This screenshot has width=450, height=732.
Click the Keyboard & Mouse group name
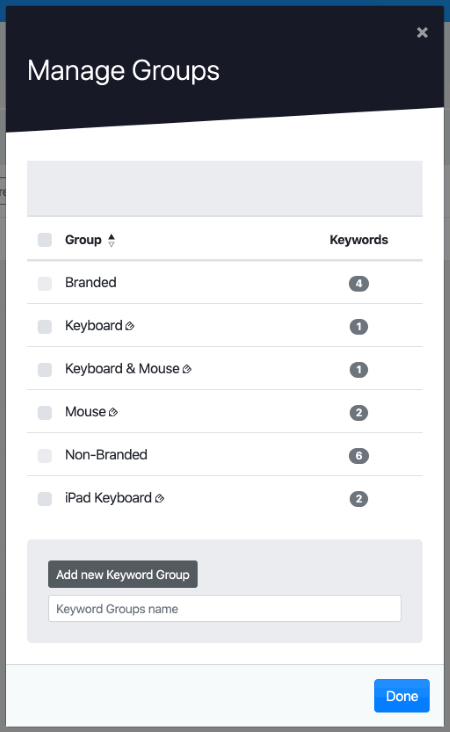pos(122,369)
